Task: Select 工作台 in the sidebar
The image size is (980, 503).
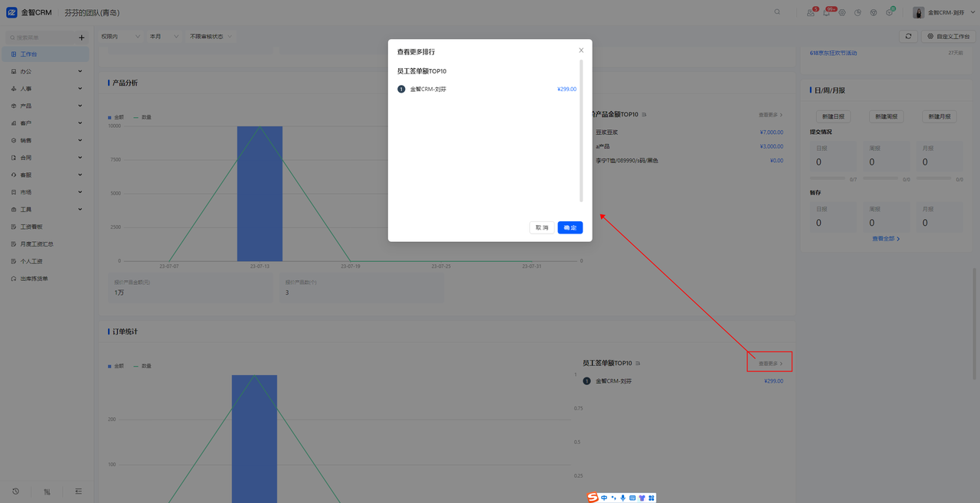Action: tap(46, 54)
